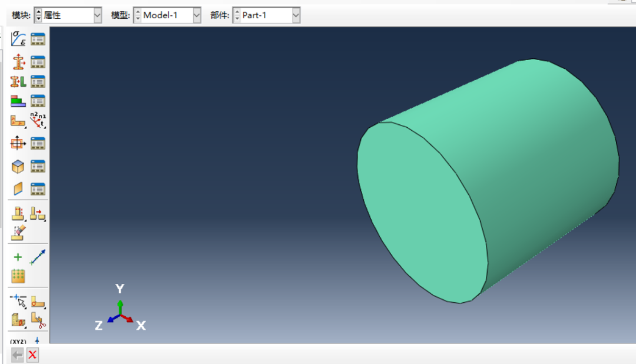The width and height of the screenshot is (636, 364).
Task: Click the module selector stepper arrows
Action: tap(38, 16)
